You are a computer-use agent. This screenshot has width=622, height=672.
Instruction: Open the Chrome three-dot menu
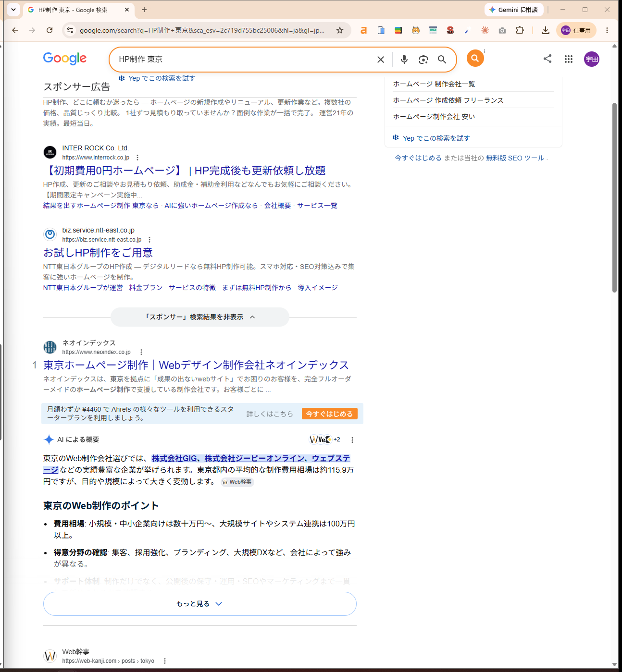pos(607,30)
